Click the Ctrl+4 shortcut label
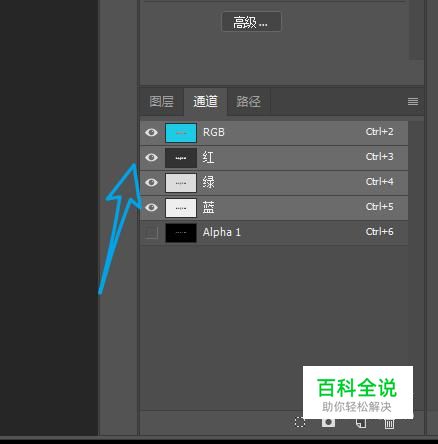 379,182
